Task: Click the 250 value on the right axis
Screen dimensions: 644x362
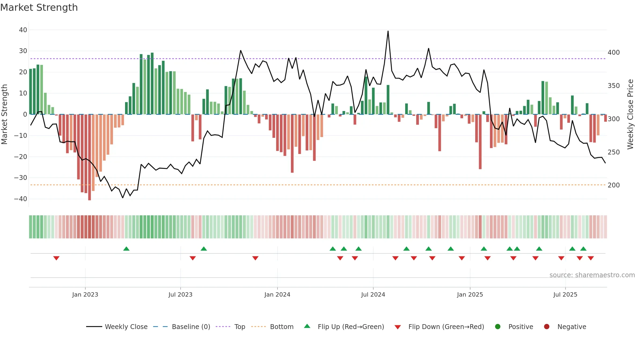Action: click(614, 152)
